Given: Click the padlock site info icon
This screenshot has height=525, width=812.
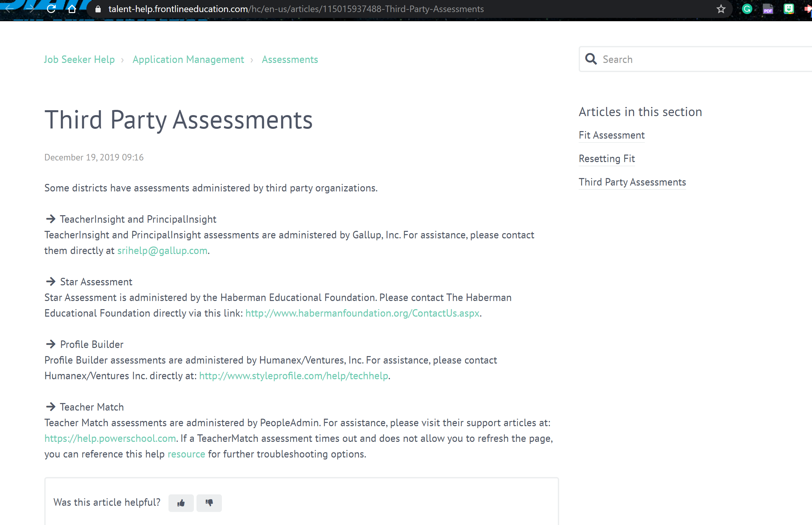Looking at the screenshot, I should click(98, 9).
